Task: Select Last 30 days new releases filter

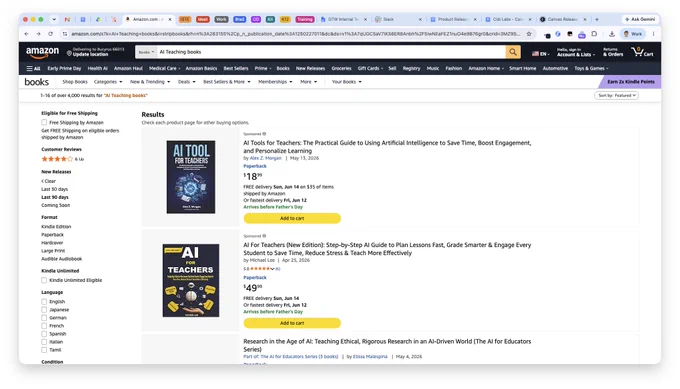Action: coord(55,190)
